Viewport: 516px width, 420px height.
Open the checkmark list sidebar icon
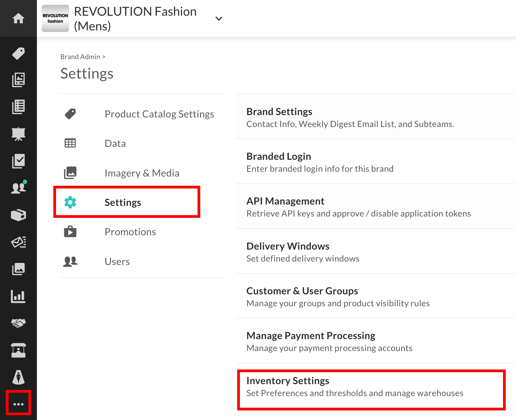(18, 161)
